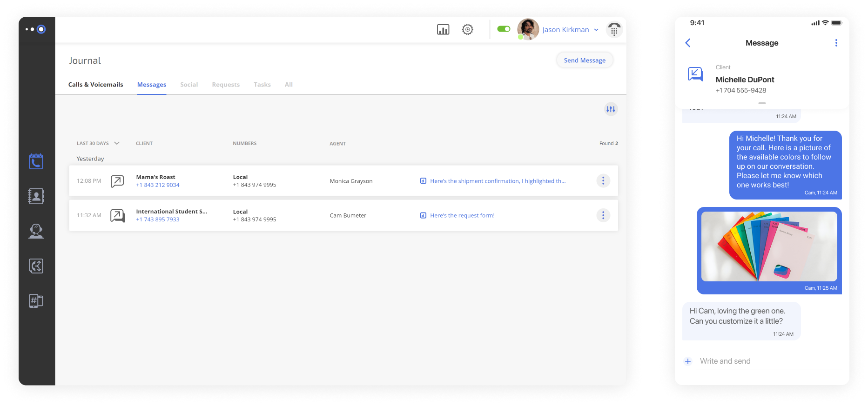The width and height of the screenshot is (868, 406).
Task: Open the call routing icon in sidebar
Action: click(36, 266)
